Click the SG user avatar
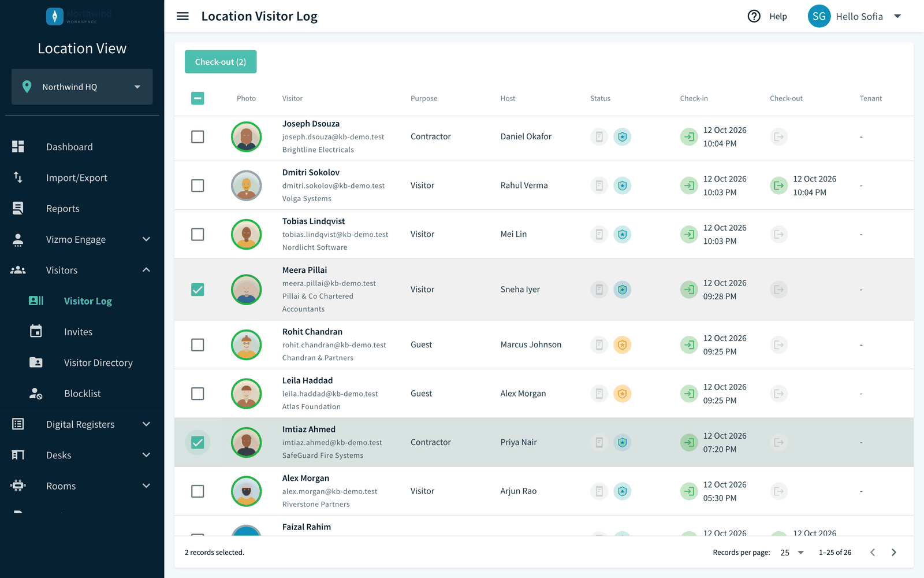 point(819,16)
